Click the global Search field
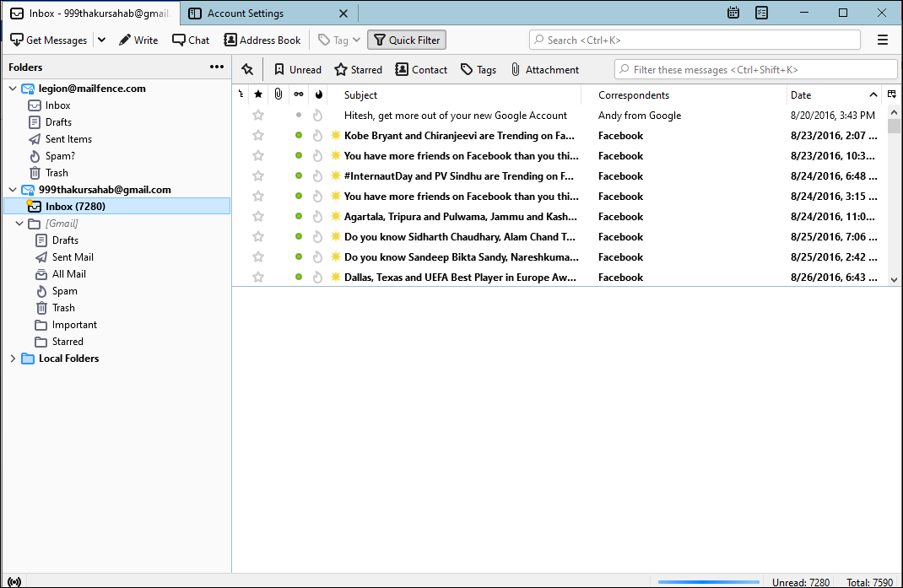This screenshot has height=588, width=903. click(x=695, y=40)
